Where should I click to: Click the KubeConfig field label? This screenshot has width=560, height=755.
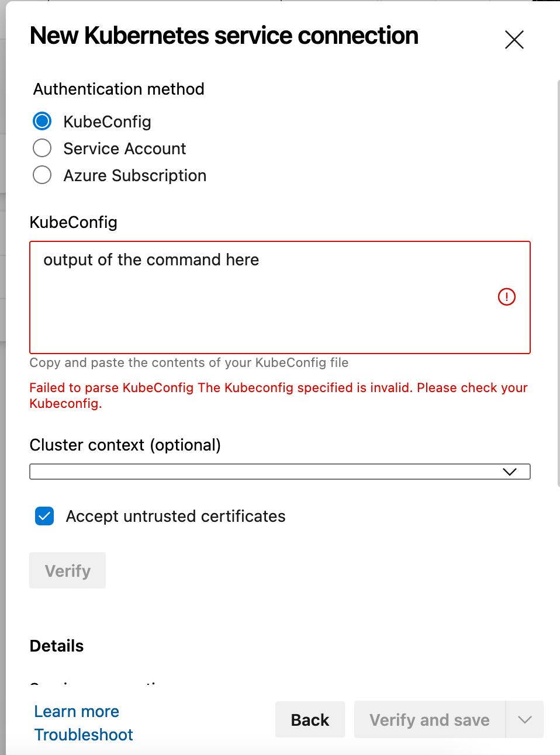click(x=74, y=222)
